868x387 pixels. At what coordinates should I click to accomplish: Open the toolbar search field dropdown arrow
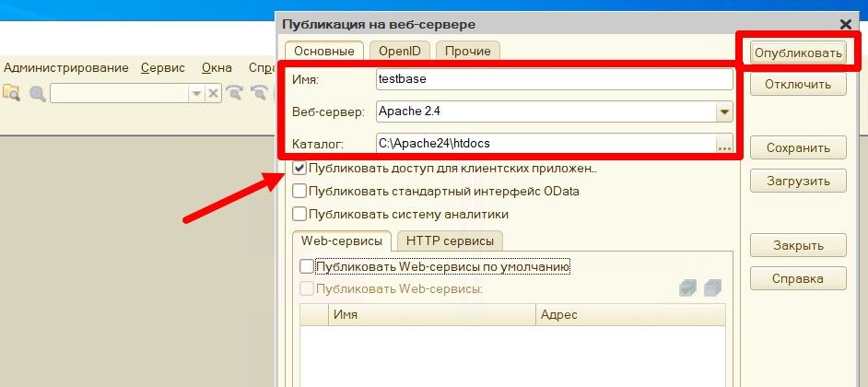point(197,94)
